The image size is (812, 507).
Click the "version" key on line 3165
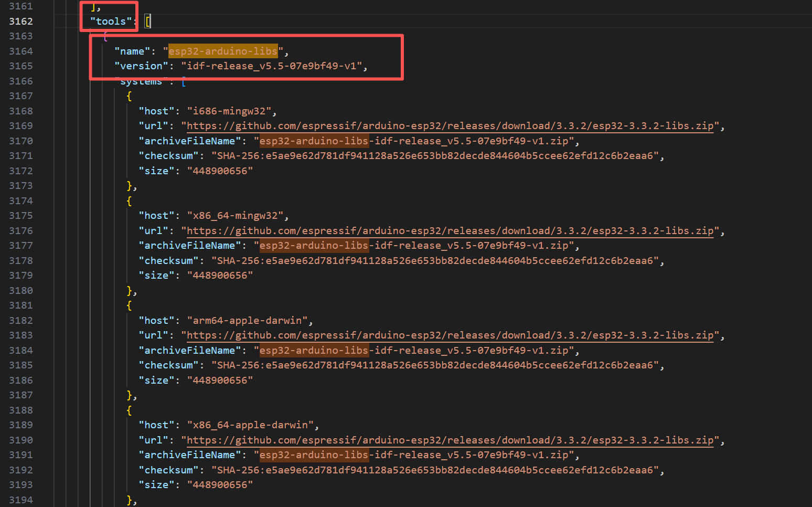pyautogui.click(x=141, y=66)
